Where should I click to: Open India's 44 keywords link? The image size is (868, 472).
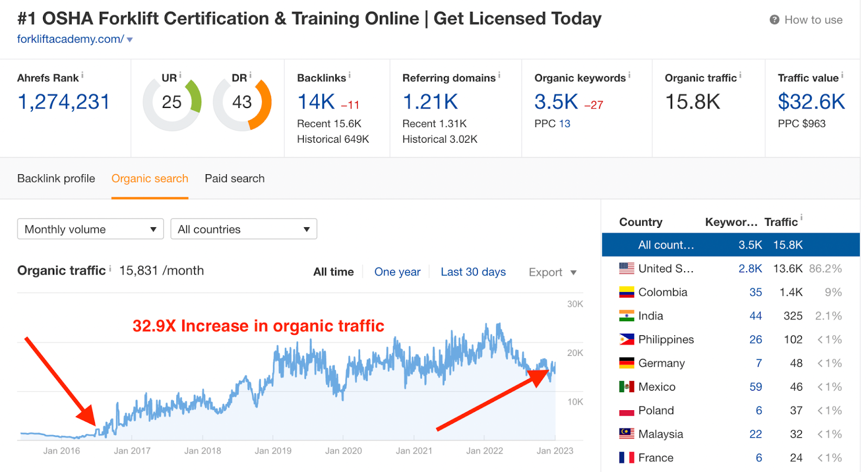pyautogui.click(x=756, y=316)
